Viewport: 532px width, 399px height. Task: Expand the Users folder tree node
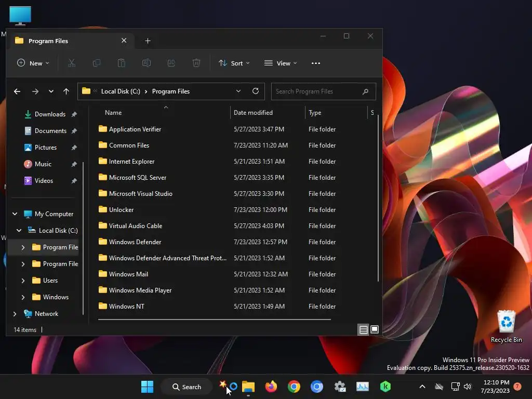point(23,281)
